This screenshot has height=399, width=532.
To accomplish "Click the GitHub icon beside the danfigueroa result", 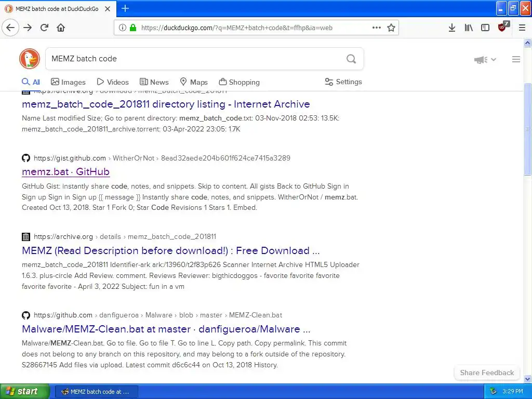I will tap(26, 315).
